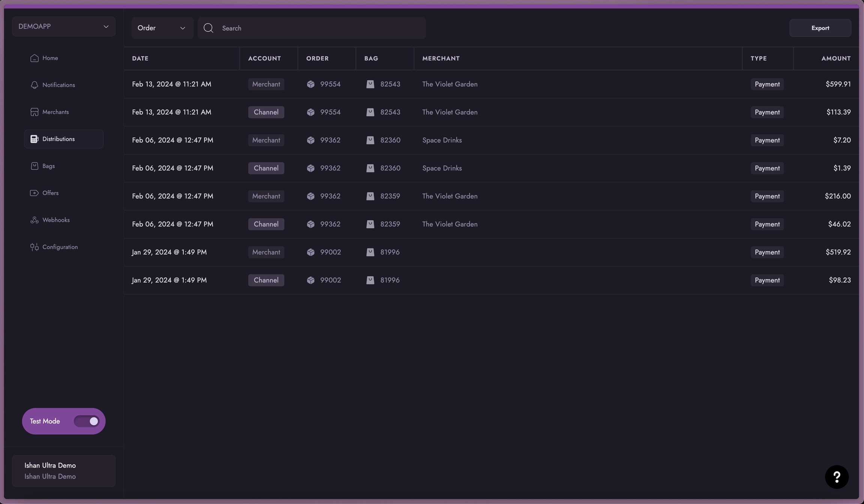Click bag number 81996 in $98.23 row

pyautogui.click(x=390, y=280)
